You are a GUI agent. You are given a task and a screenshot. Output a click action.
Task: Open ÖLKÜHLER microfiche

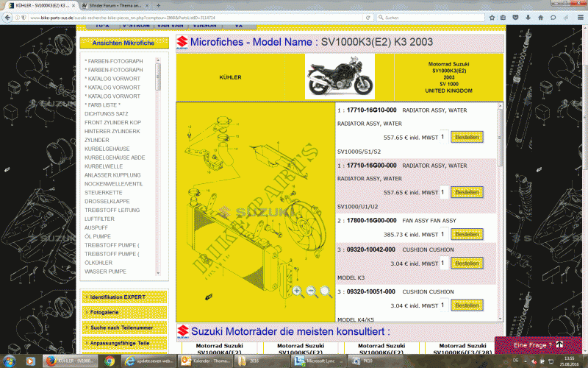[x=98, y=263]
